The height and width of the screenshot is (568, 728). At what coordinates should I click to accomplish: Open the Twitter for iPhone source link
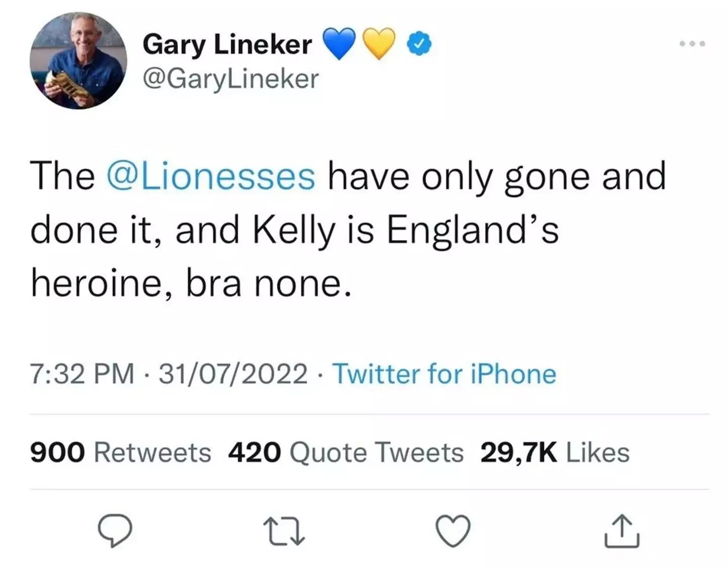click(444, 374)
